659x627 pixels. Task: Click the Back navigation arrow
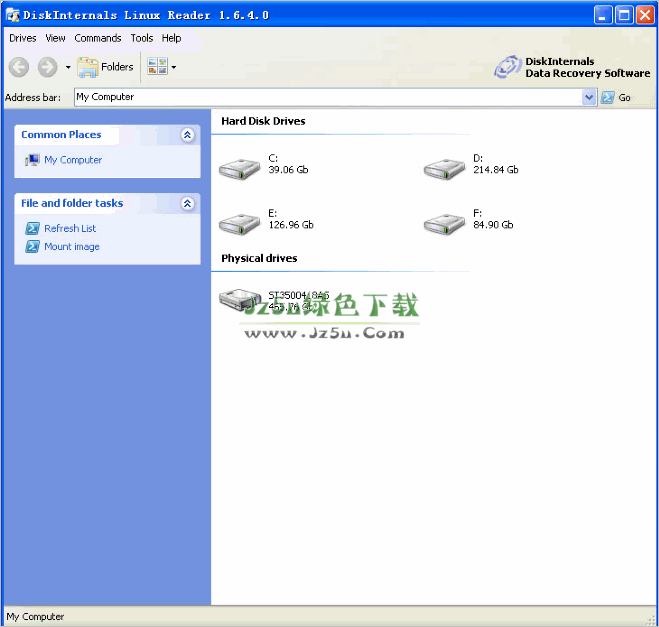[19, 67]
